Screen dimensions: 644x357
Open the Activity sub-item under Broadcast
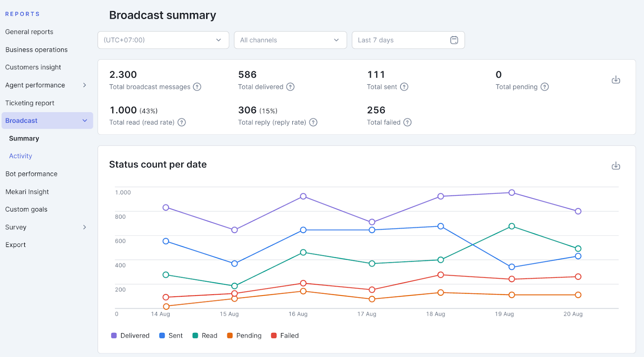coord(21,156)
